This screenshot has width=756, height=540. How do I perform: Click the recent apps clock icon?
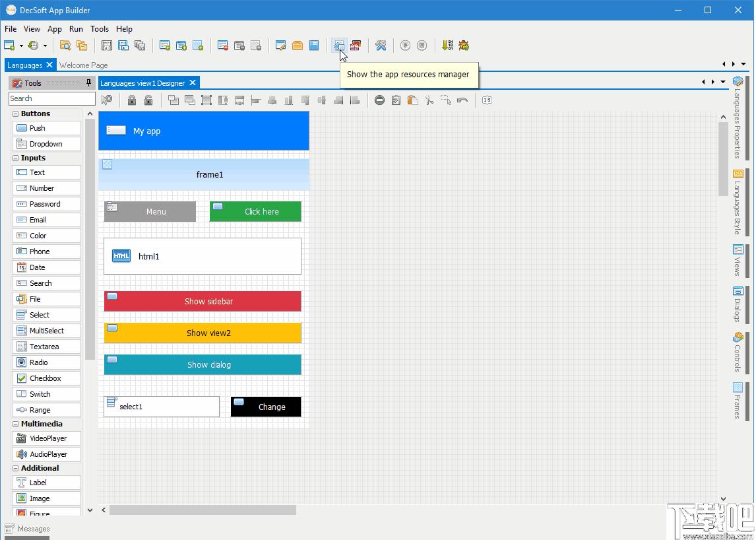pyautogui.click(x=33, y=46)
